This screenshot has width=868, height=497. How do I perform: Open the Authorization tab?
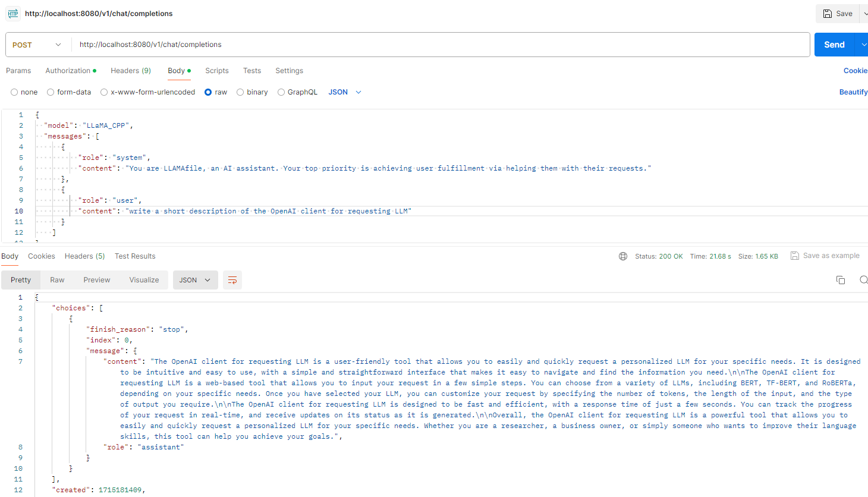coord(68,71)
